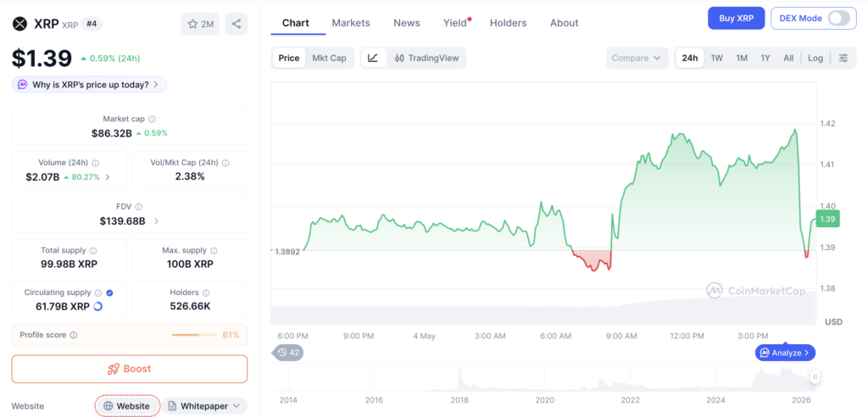
Task: Select the 1W time range
Action: pyautogui.click(x=717, y=58)
